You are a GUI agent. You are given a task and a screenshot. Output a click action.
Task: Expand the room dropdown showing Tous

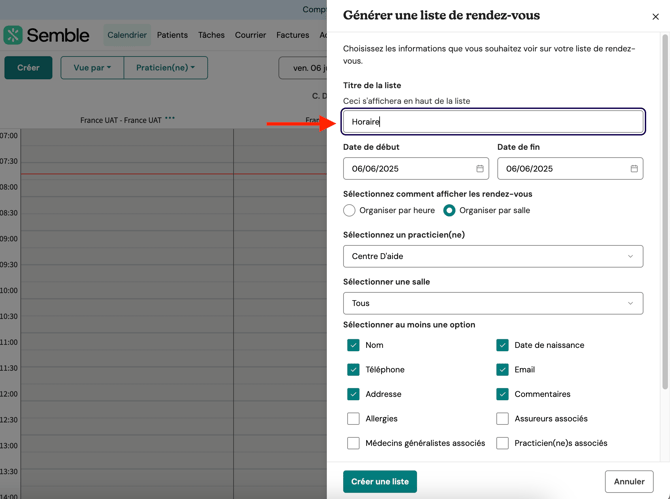tap(492, 303)
